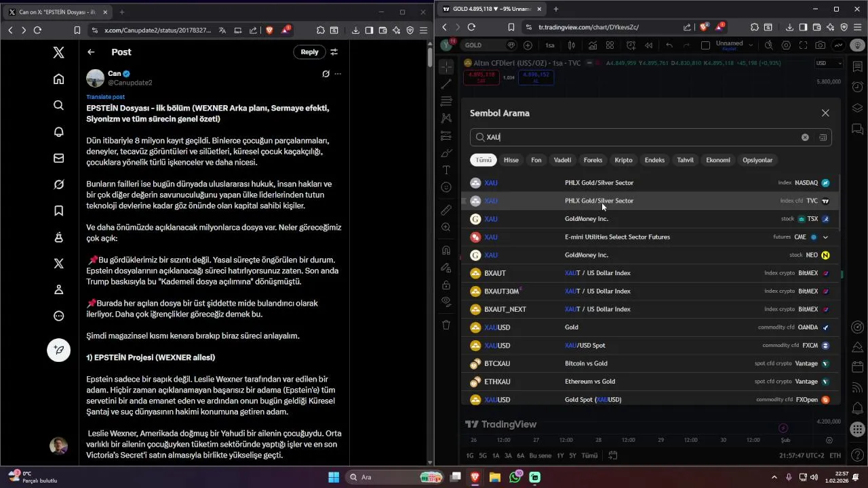The image size is (868, 488).
Task: Set chart range to 1G
Action: [x=470, y=455]
